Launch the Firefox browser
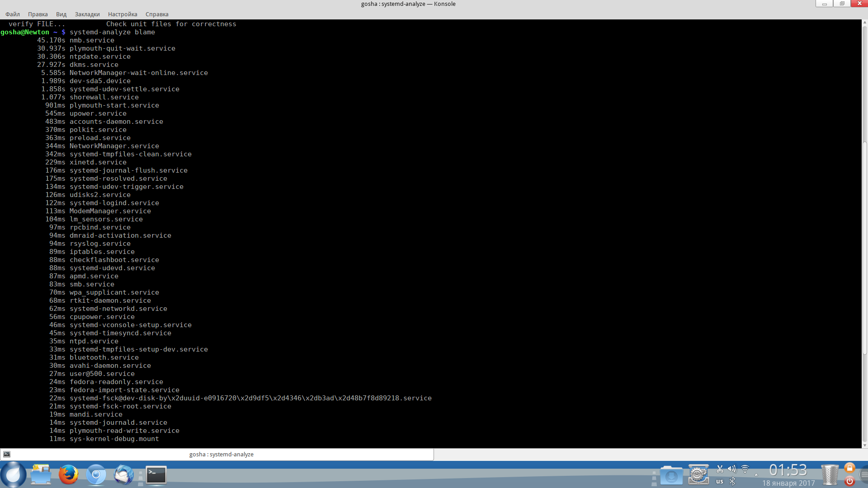Viewport: 868px width, 488px height. 68,475
